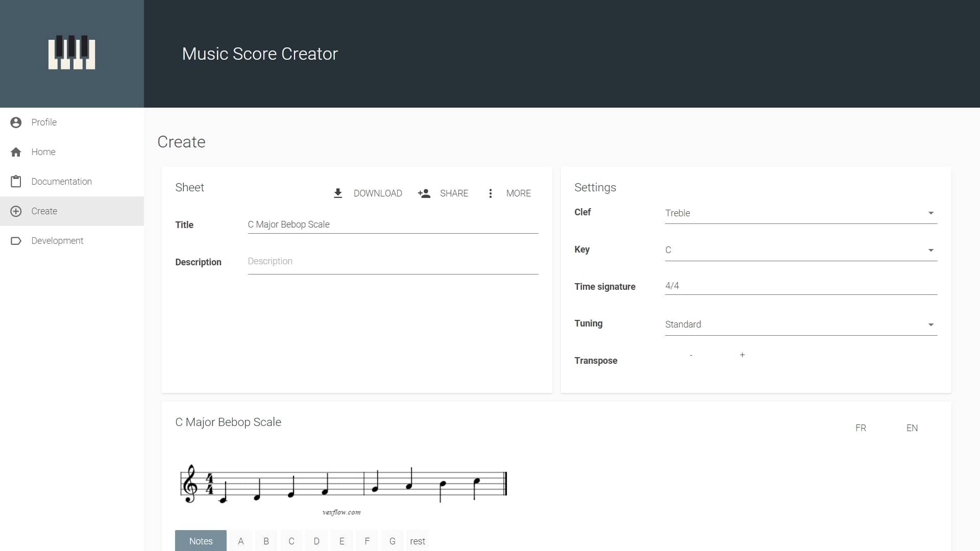Increase Transpose with the plus control
Screen dimensions: 980x551
pyautogui.click(x=742, y=355)
